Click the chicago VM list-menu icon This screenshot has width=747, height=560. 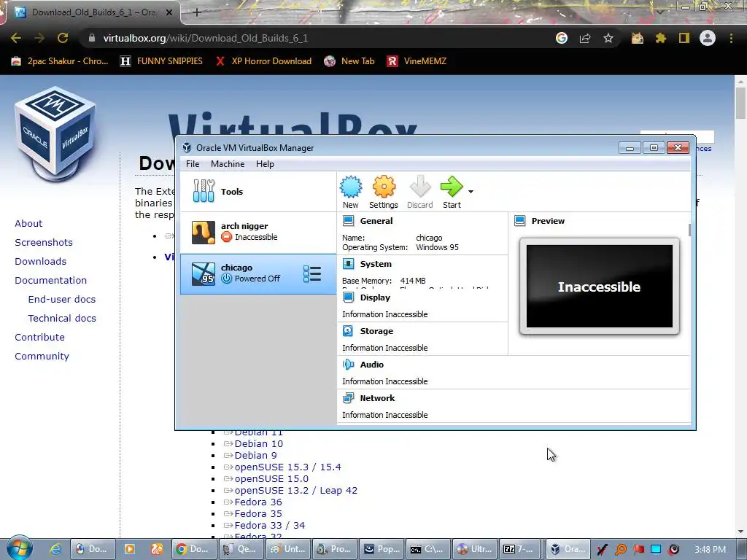[x=312, y=274]
